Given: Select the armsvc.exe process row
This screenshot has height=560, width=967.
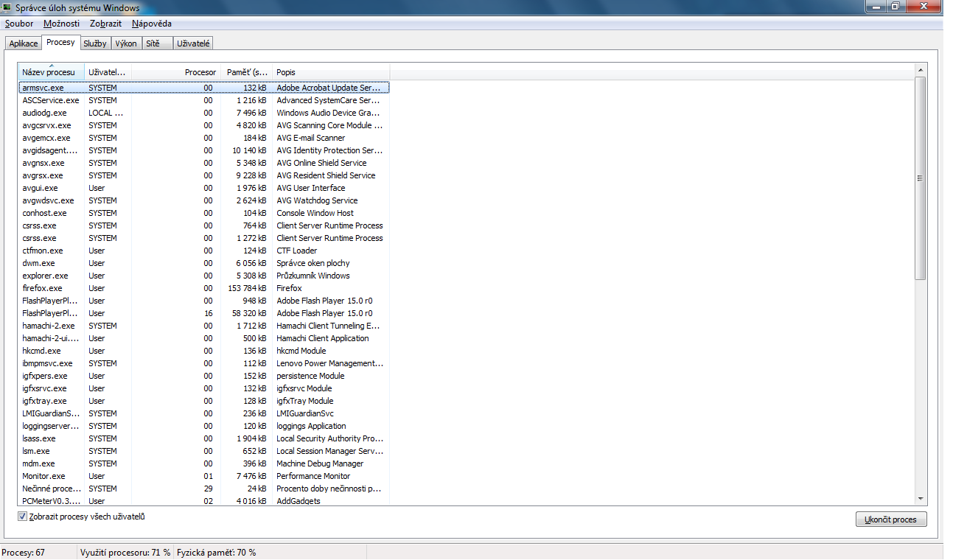Looking at the screenshot, I should point(204,88).
